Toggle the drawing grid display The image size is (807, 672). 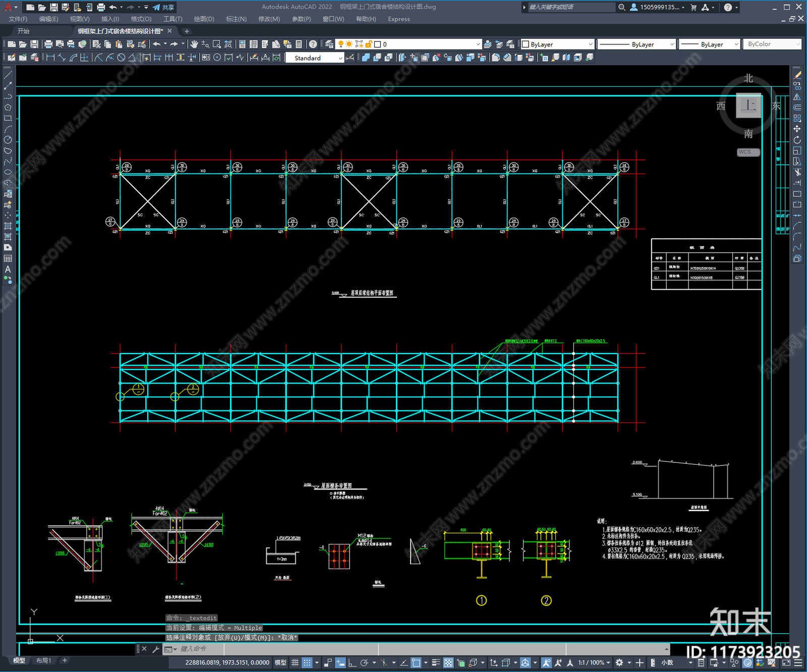tap(295, 662)
